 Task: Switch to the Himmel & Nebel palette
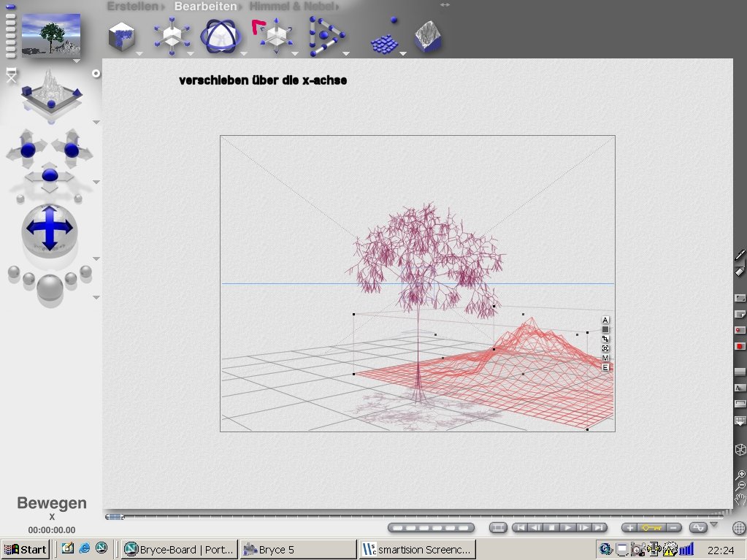coord(293,6)
